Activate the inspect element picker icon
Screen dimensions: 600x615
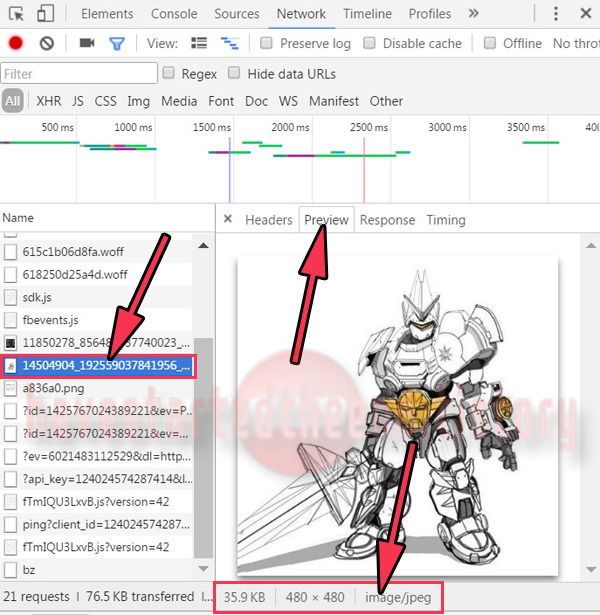[x=16, y=14]
